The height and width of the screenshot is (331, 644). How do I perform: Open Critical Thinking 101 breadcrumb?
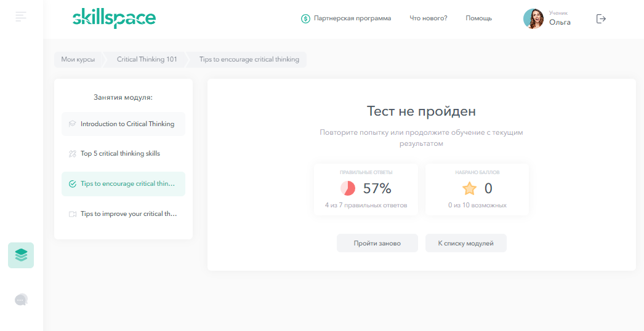pos(147,59)
